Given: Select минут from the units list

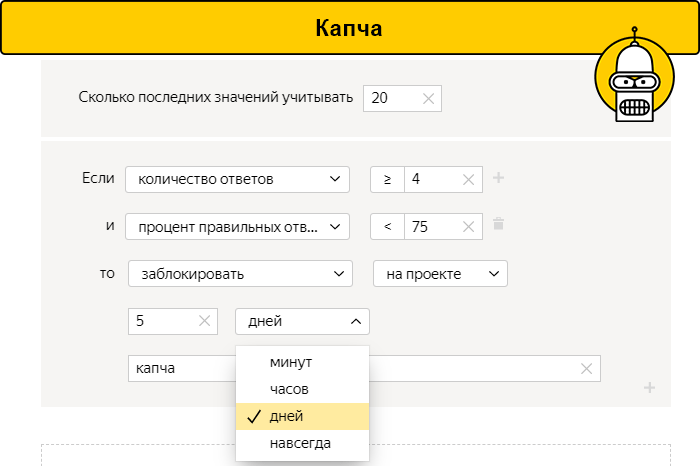Looking at the screenshot, I should pos(291,362).
